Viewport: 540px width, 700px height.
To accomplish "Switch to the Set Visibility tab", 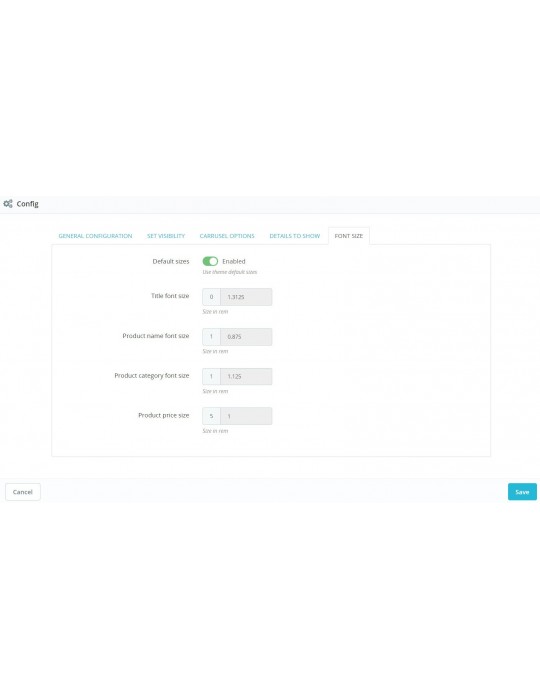I will pyautogui.click(x=166, y=236).
